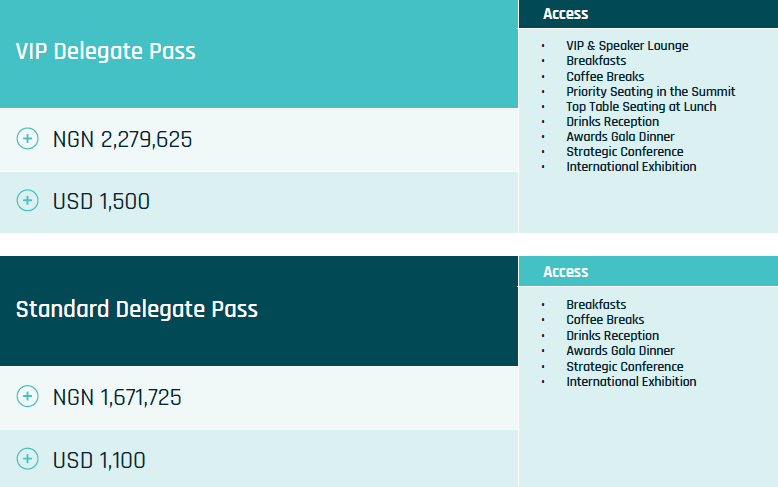Click Standard pass Breakfasts item
Viewport: 778px width, 487px height.
[x=596, y=305]
